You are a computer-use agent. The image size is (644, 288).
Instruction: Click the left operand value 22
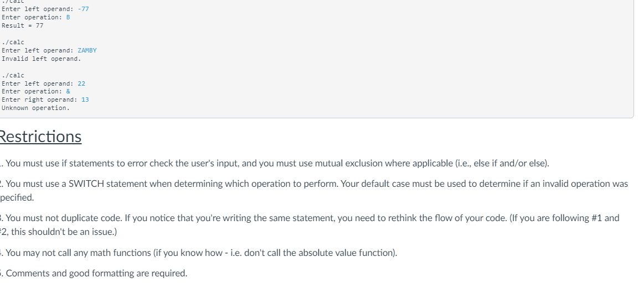(81, 83)
